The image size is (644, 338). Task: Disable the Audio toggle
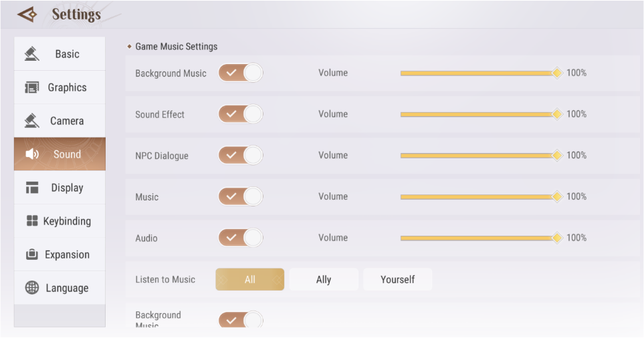[240, 238]
